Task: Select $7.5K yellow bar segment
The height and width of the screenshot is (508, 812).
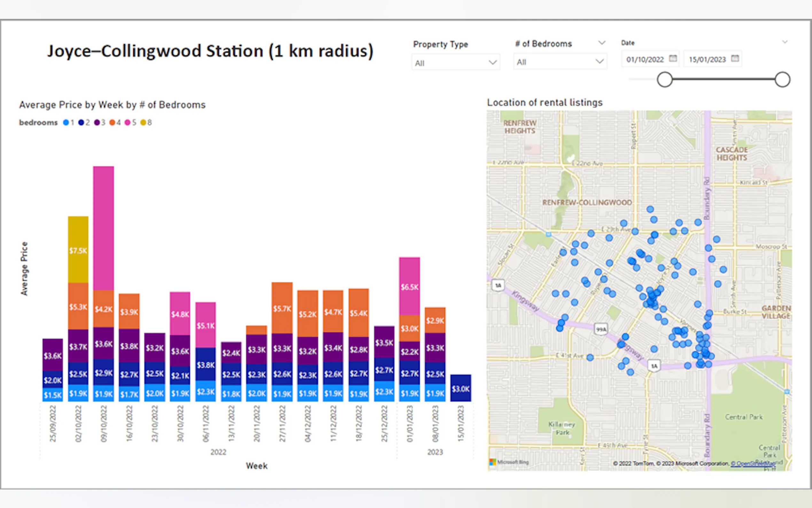Action: 78,250
